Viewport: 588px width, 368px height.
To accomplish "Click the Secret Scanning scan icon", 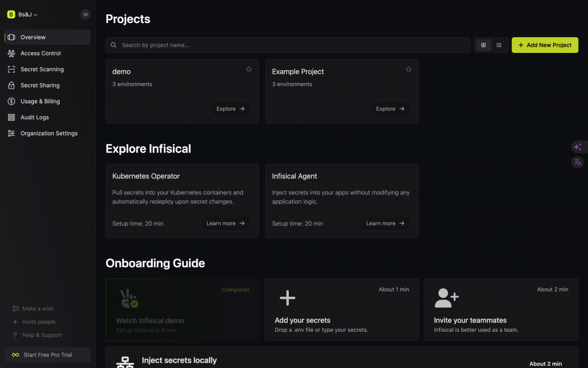I will [11, 70].
